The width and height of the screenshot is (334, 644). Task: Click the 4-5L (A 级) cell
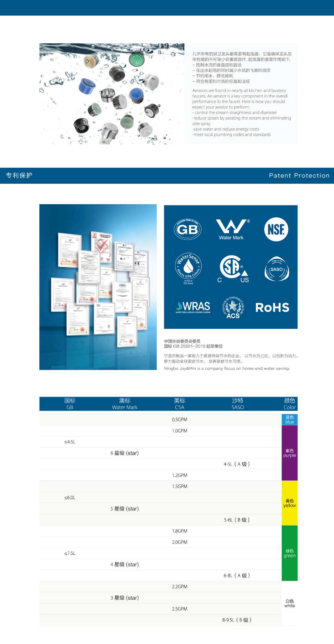[x=237, y=464]
